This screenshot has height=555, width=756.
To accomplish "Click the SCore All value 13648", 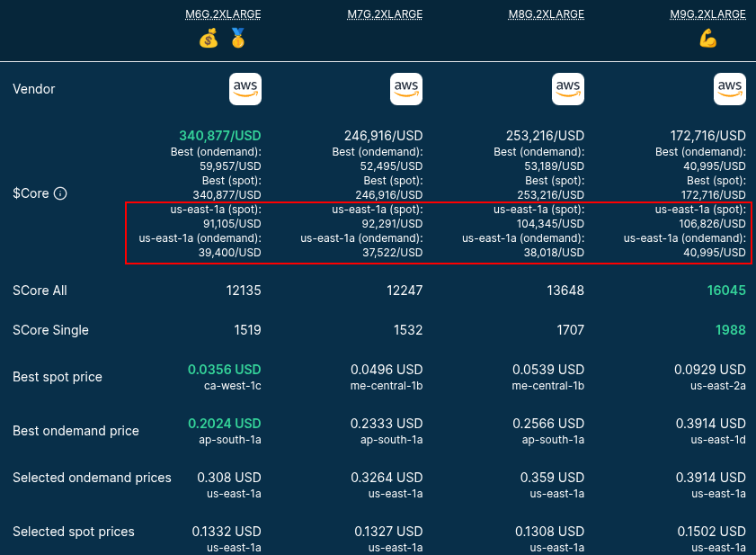I will point(565,291).
